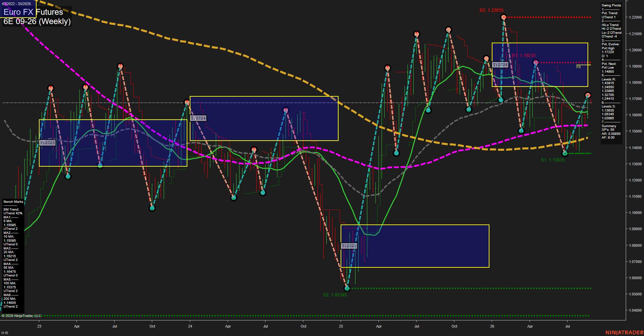Click the 20 MA: label
This screenshot has height=336, width=644.
[9, 252]
